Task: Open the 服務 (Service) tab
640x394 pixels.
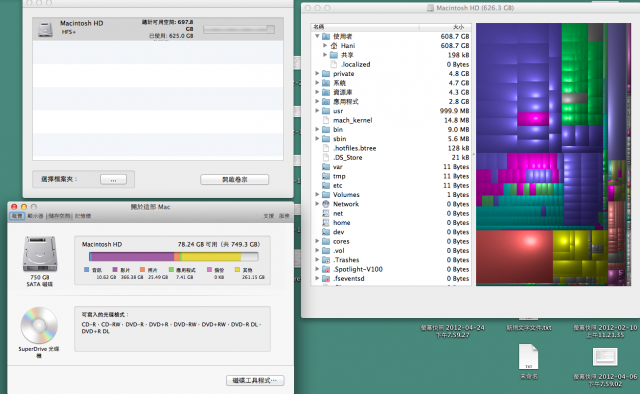Action: click(284, 216)
